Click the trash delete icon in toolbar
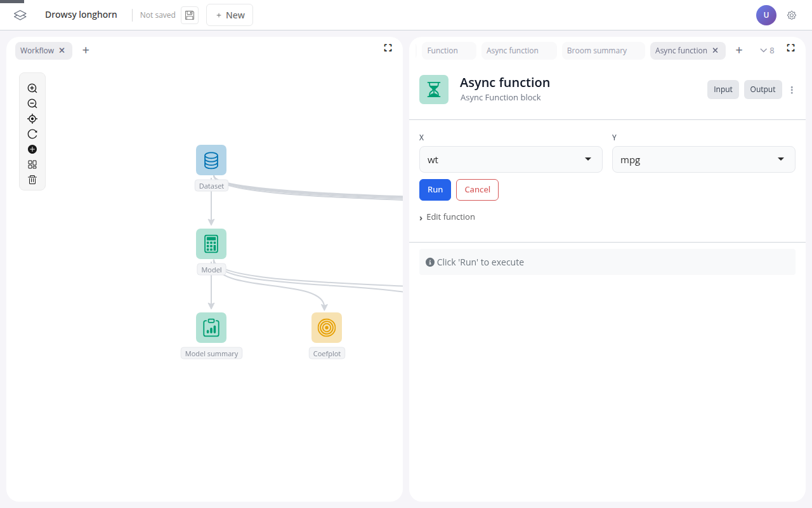The image size is (812, 508). (x=32, y=180)
